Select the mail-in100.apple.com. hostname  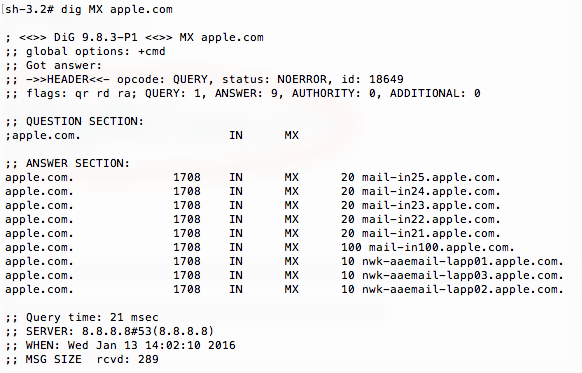click(x=441, y=248)
